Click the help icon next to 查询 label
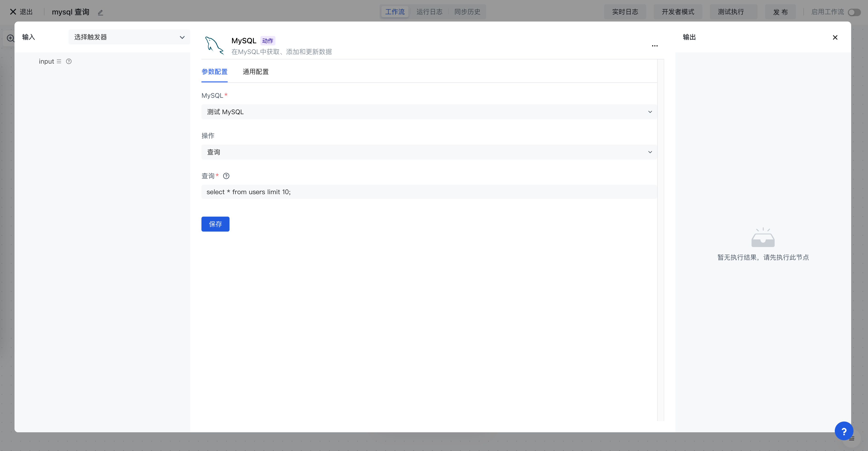Screen dimensions: 868x451 pos(226,176)
